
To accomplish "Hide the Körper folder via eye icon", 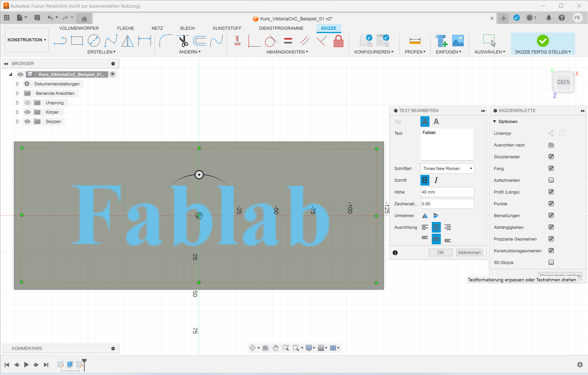I will click(27, 112).
